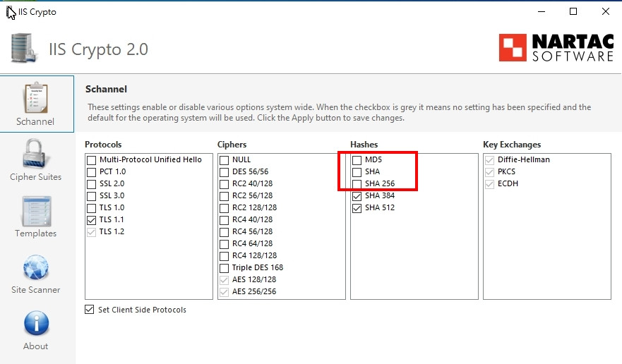Check the RC4 56/128 cipher
The height and width of the screenshot is (364, 622).
coord(224,232)
